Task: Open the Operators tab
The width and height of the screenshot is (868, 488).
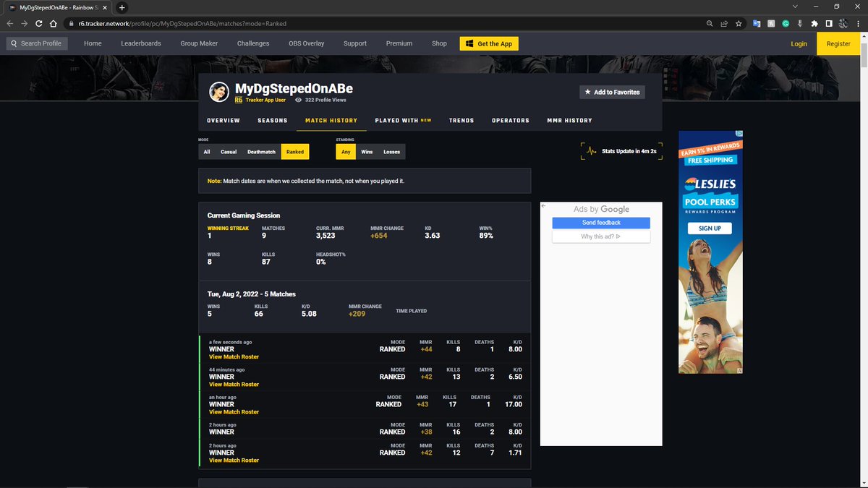Action: coord(510,121)
